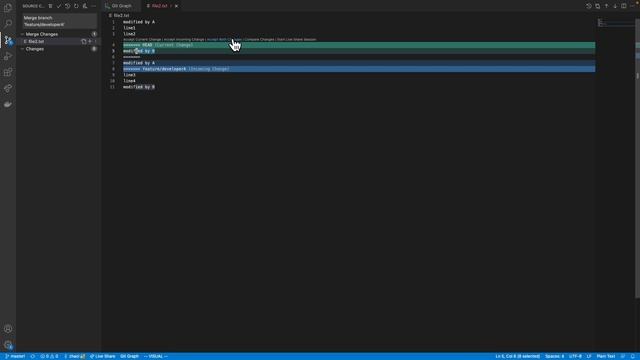Switch to the Git Graph tab
Screen dimensions: 640x360
click(121, 6)
